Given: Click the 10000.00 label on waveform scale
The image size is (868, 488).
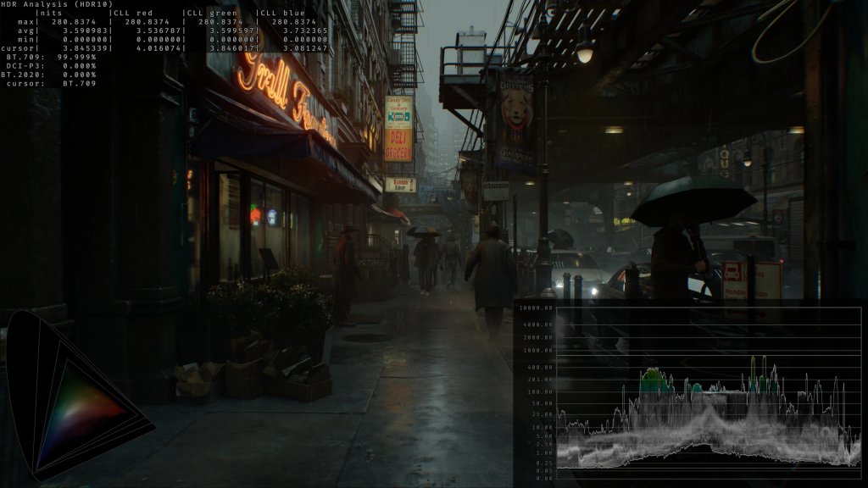Looking at the screenshot, I should [x=537, y=309].
